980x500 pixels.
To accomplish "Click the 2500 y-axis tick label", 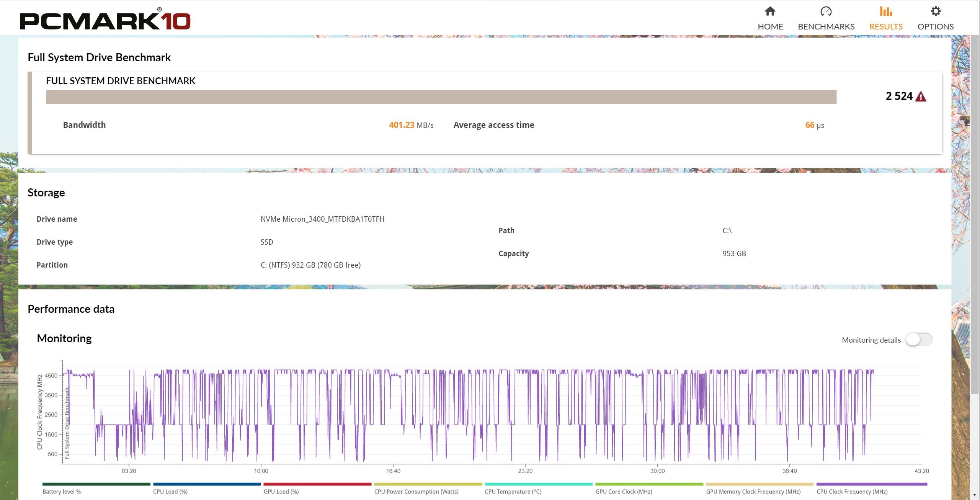I will pyautogui.click(x=51, y=415).
